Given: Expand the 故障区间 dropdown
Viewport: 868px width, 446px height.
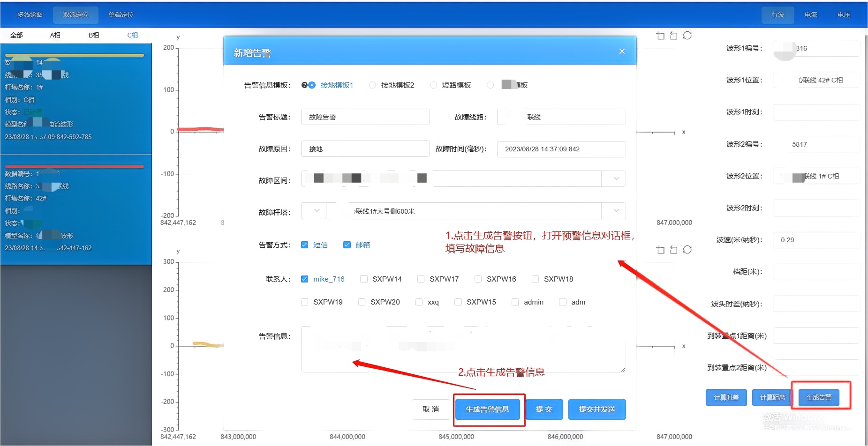Looking at the screenshot, I should pyautogui.click(x=616, y=178).
